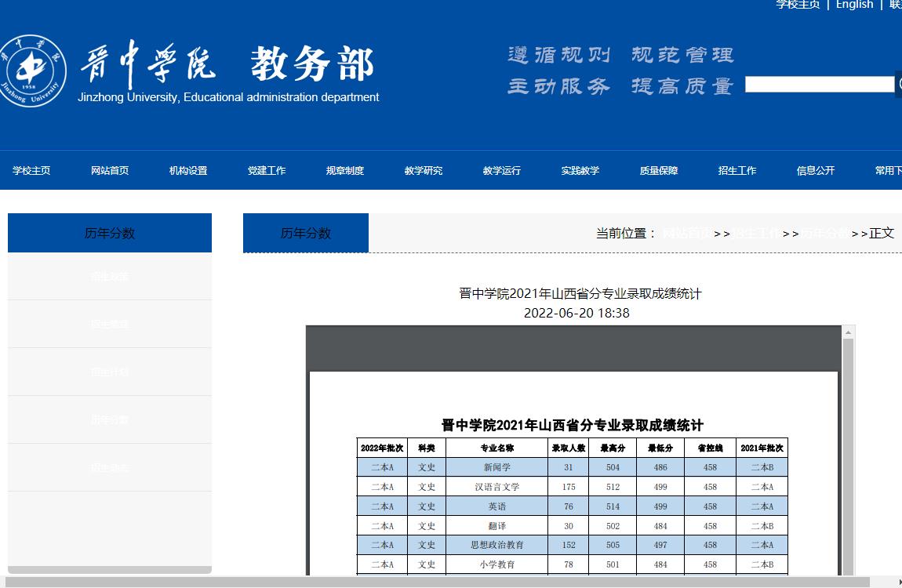
Task: Click the 76 admitted count for 英语
Action: (x=569, y=506)
